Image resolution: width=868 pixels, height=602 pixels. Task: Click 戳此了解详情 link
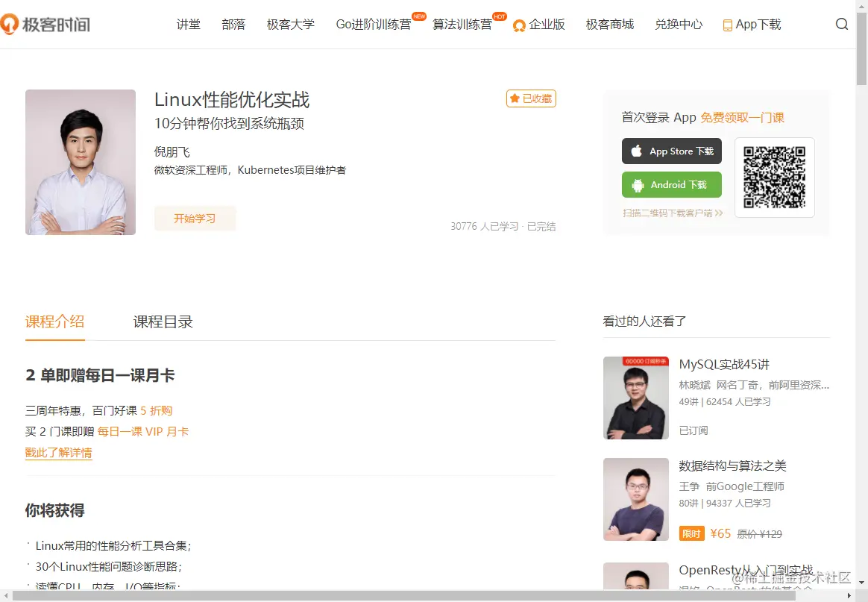coord(59,453)
